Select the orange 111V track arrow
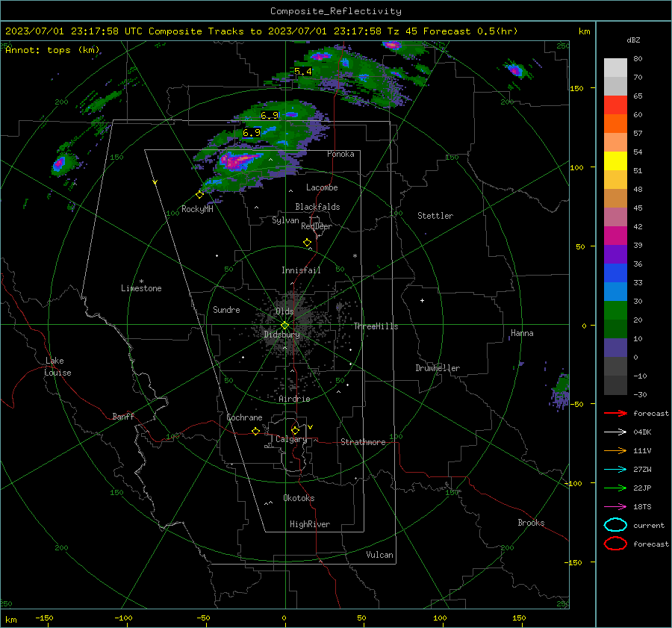Image resolution: width=672 pixels, height=628 pixels. point(615,450)
